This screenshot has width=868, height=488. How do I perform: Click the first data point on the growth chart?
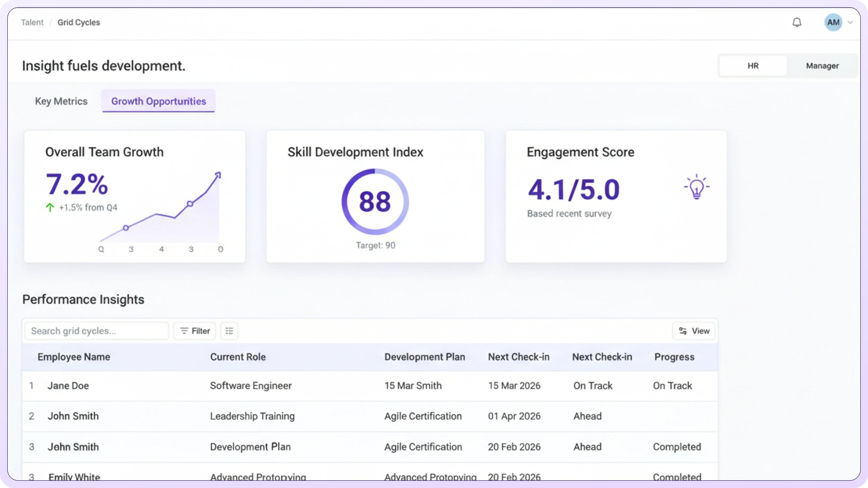[x=126, y=228]
